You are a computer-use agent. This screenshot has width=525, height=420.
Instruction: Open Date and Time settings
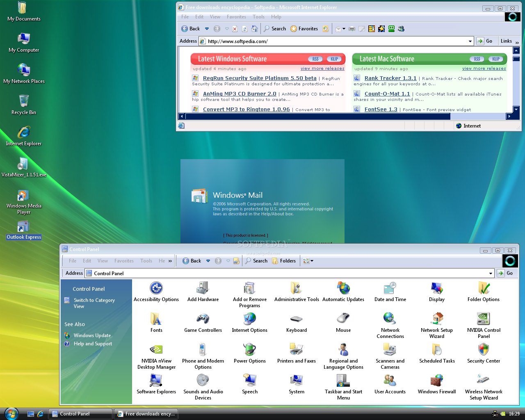[x=390, y=292]
